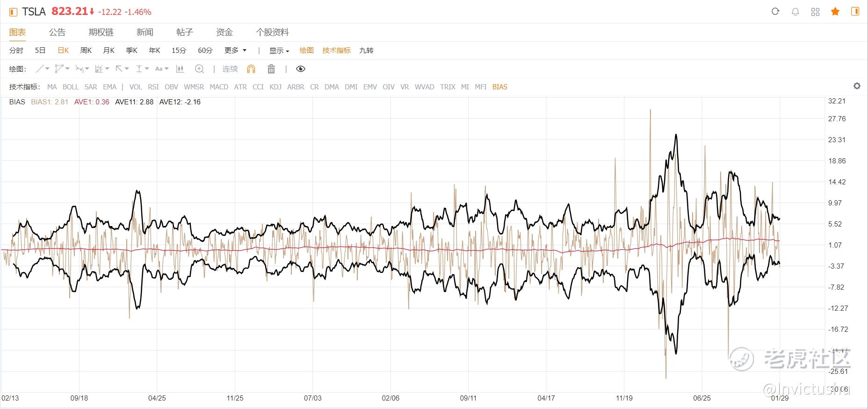Switch to the 个股资料 tab
868x409 pixels.
point(272,32)
